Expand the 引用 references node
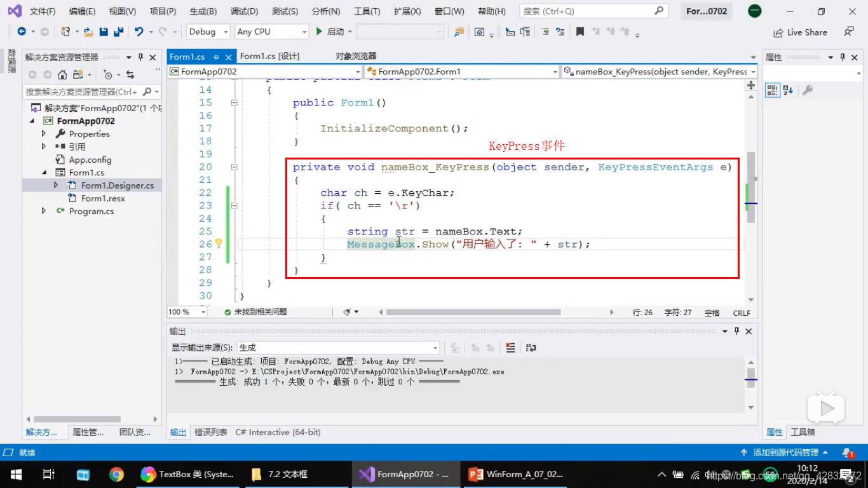The height and width of the screenshot is (488, 868). pyautogui.click(x=44, y=147)
